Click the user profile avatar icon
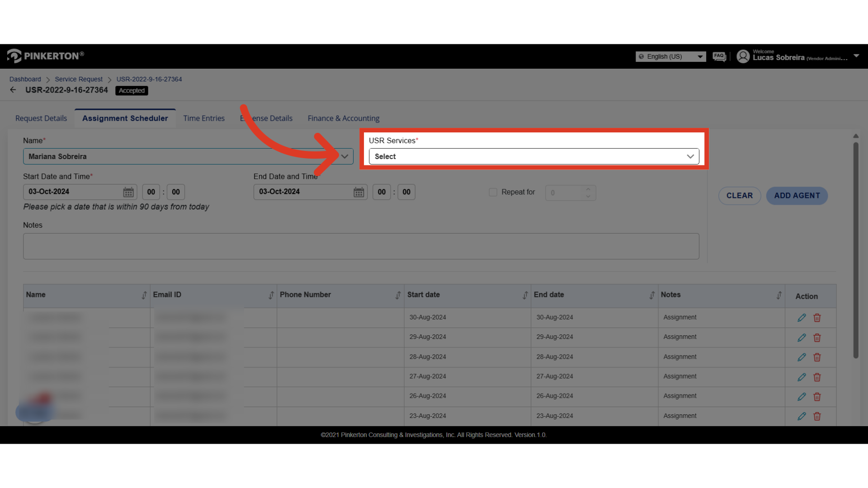This screenshot has width=868, height=488. 743,56
